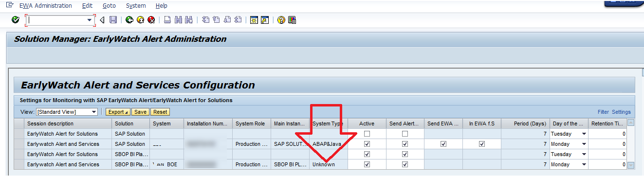Uncheck Send EWA in the ABAP&Java row
Image resolution: width=644 pixels, height=176 pixels.
[443, 144]
